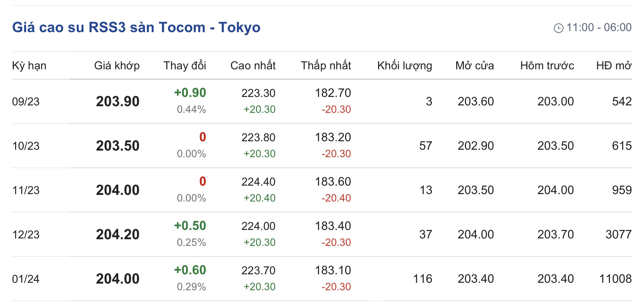Click the 11:00 - 06:00 trading time
The height and width of the screenshot is (308, 644).
click(x=599, y=27)
